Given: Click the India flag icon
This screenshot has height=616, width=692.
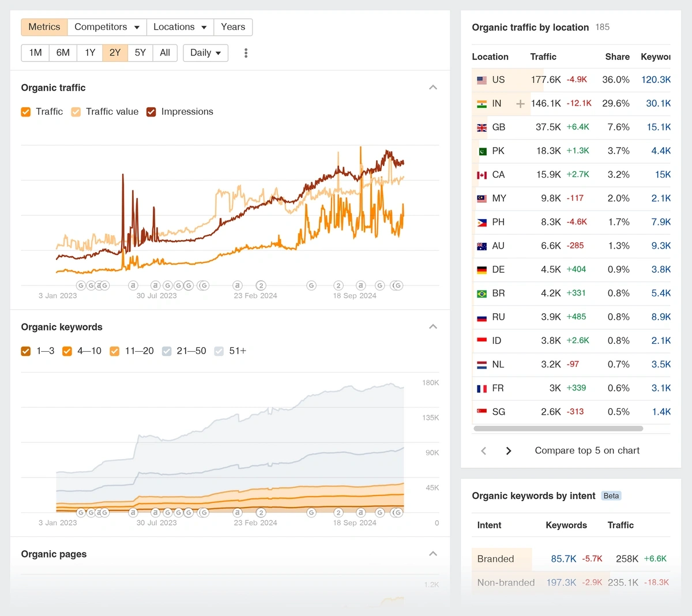Looking at the screenshot, I should (482, 104).
